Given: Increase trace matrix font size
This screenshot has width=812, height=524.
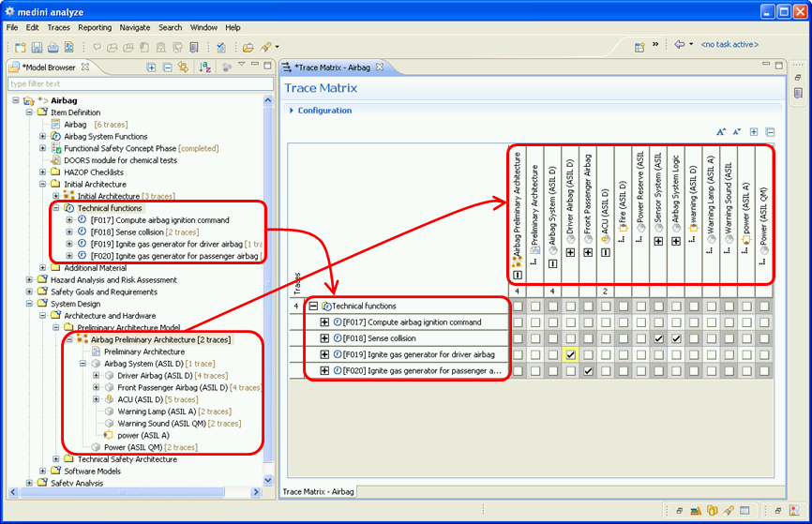Looking at the screenshot, I should 721,132.
